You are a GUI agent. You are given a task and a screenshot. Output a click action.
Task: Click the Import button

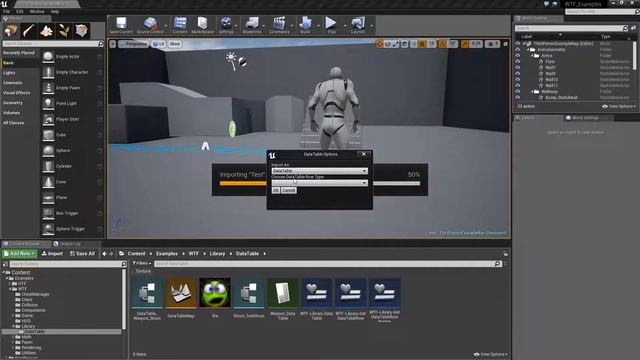pyautogui.click(x=52, y=253)
